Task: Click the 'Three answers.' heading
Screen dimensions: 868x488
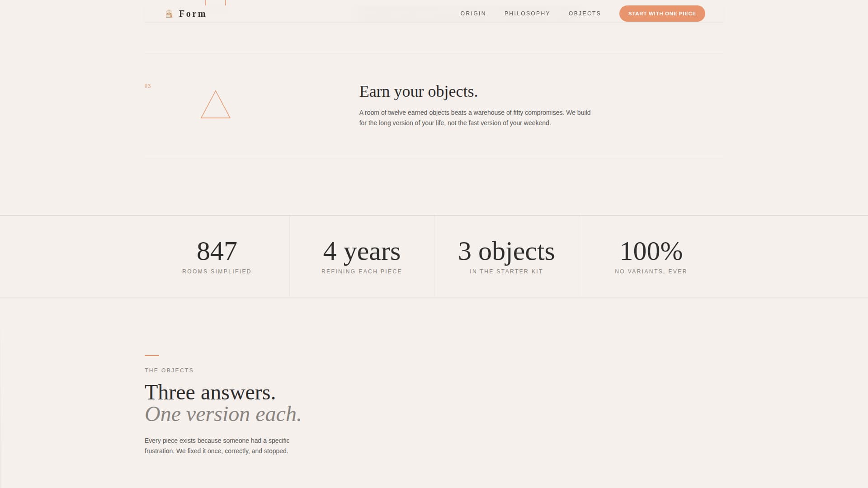Action: pyautogui.click(x=210, y=393)
